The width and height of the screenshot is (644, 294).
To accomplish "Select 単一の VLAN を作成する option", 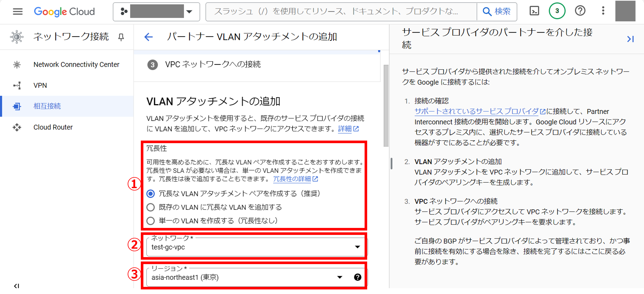I will pos(151,221).
